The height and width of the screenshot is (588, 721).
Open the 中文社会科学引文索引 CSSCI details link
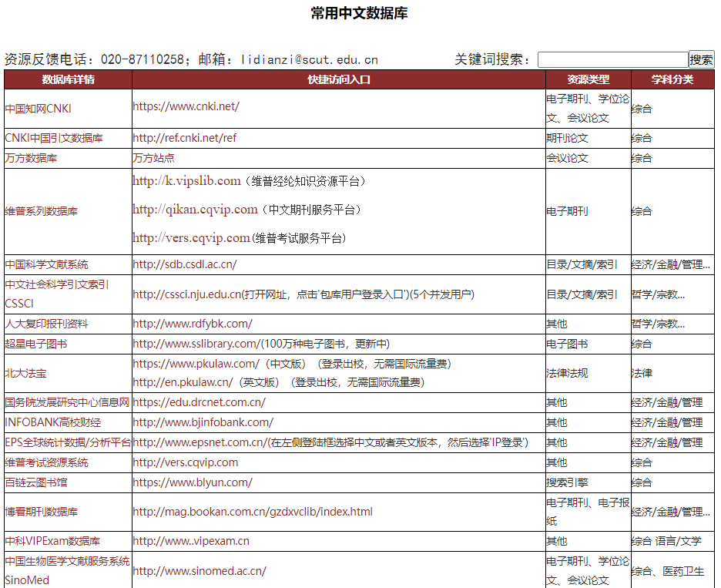(57, 294)
